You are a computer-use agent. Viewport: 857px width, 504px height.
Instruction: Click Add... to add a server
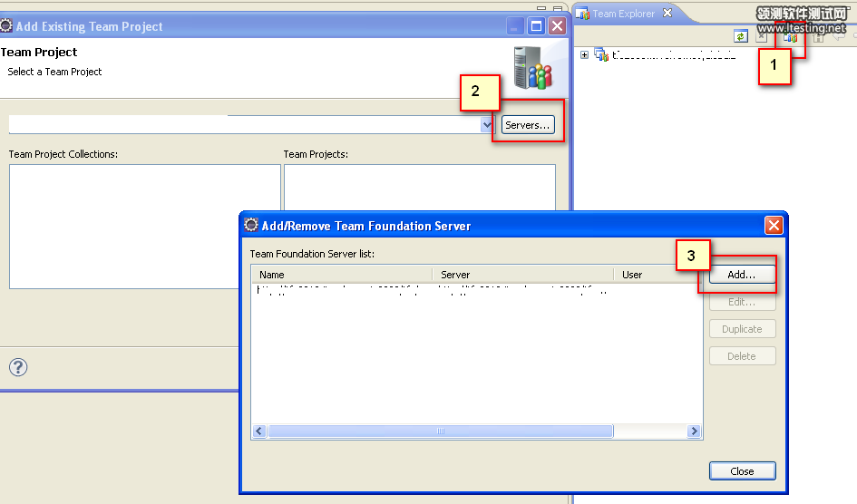pyautogui.click(x=742, y=275)
